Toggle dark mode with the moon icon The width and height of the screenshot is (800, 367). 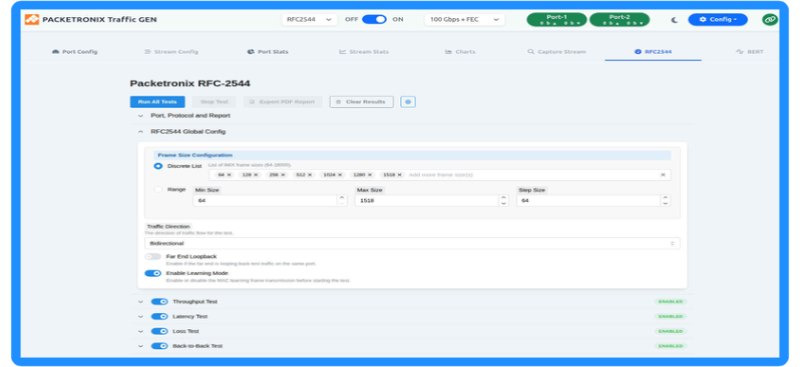pyautogui.click(x=674, y=20)
